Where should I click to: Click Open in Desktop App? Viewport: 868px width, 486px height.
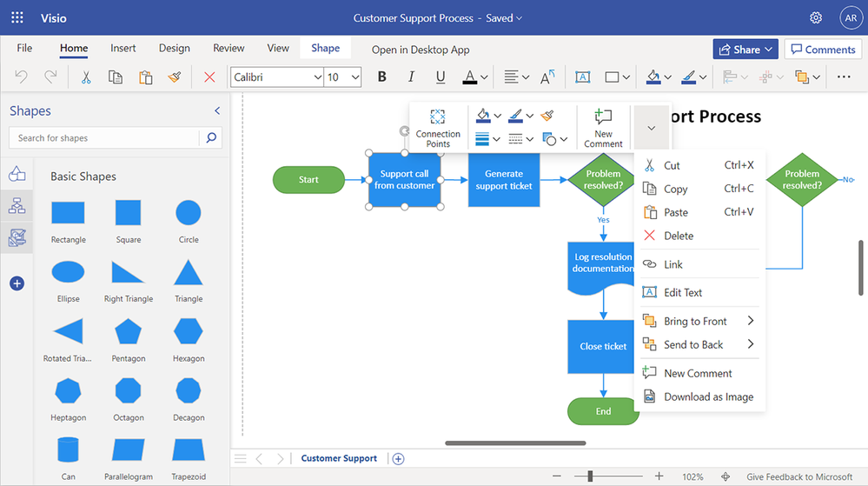(421, 50)
